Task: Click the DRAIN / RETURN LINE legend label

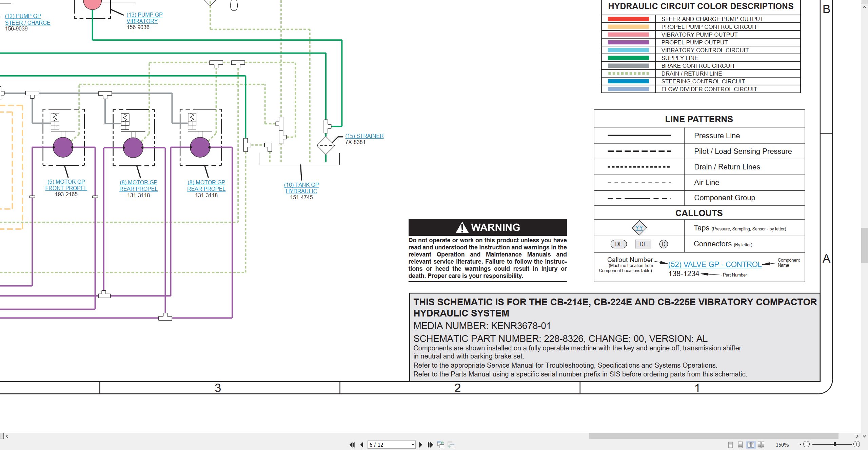Action: click(x=691, y=74)
